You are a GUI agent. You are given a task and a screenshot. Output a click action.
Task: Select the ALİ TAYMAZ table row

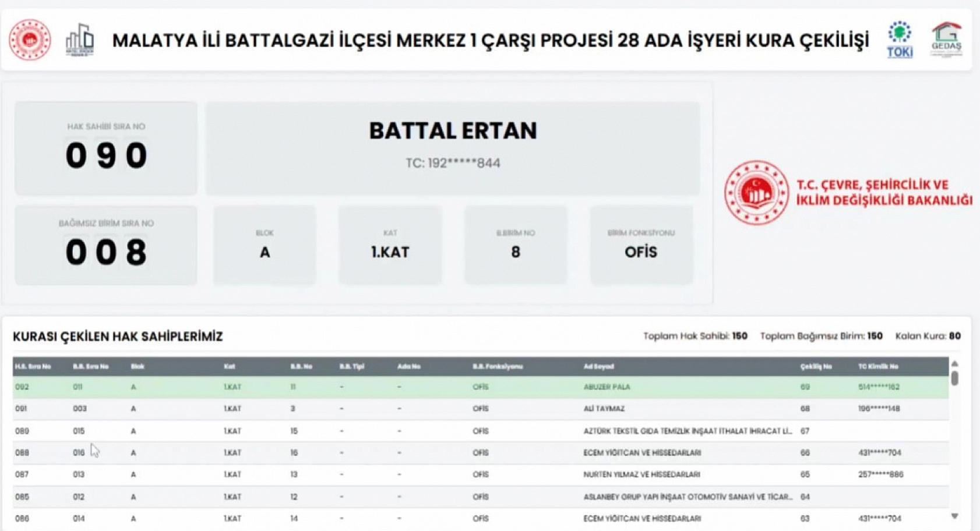pos(408,408)
